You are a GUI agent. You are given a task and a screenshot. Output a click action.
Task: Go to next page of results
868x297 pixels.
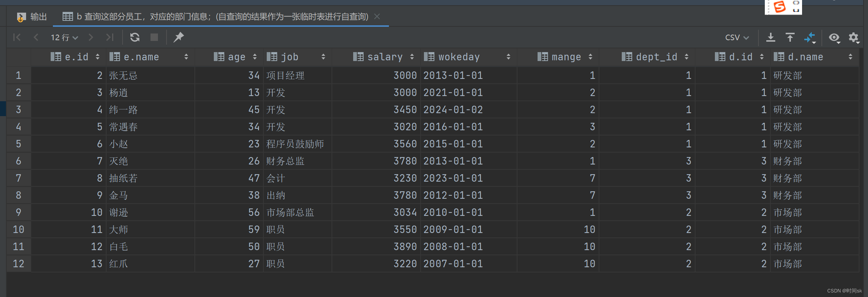point(91,37)
